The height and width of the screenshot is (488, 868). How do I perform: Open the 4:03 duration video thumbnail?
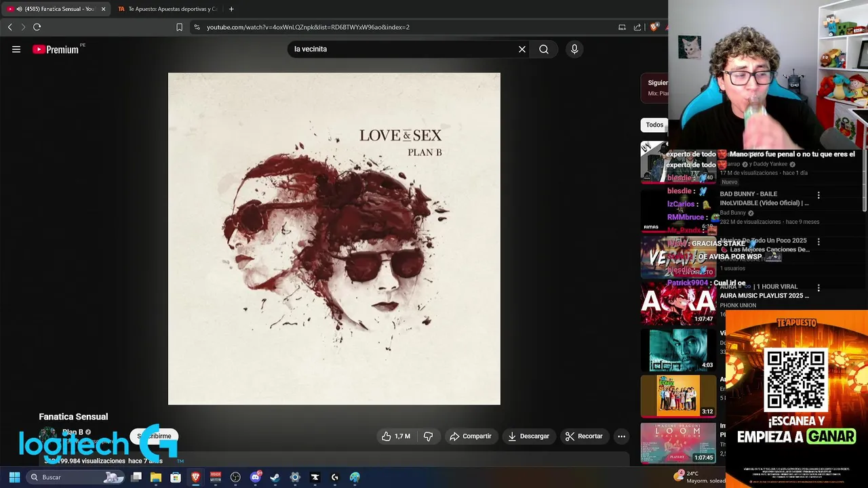pyautogui.click(x=678, y=350)
